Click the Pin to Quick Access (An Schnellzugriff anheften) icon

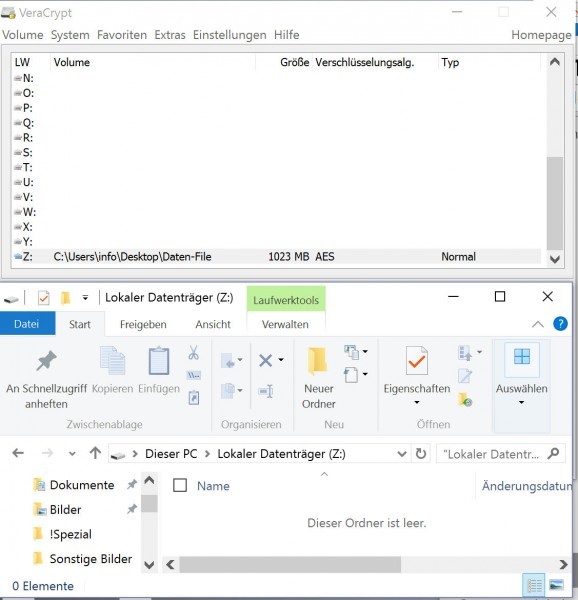(47, 360)
